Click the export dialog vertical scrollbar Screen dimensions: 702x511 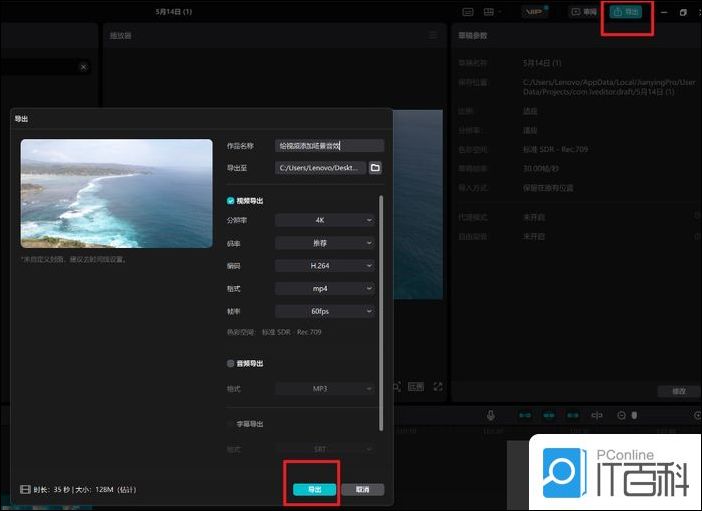(x=380, y=310)
